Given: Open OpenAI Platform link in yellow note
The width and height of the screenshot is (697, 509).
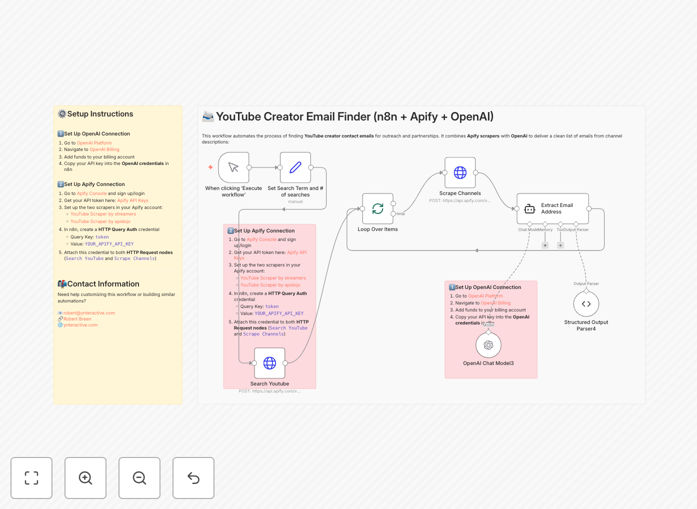Looking at the screenshot, I should pyautogui.click(x=94, y=143).
